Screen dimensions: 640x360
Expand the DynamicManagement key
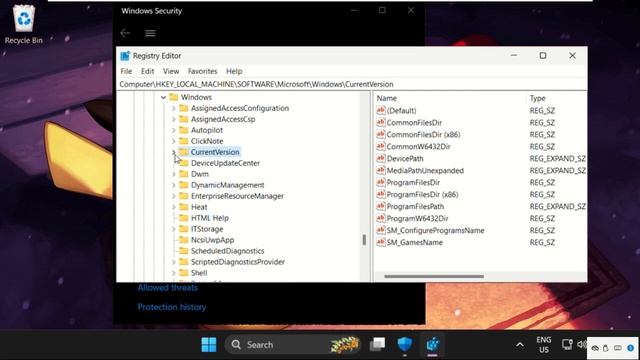pos(173,185)
